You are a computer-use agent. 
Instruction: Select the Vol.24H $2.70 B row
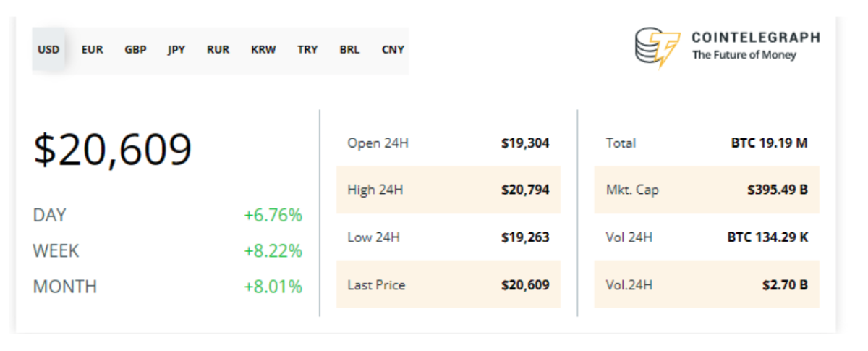coord(707,284)
